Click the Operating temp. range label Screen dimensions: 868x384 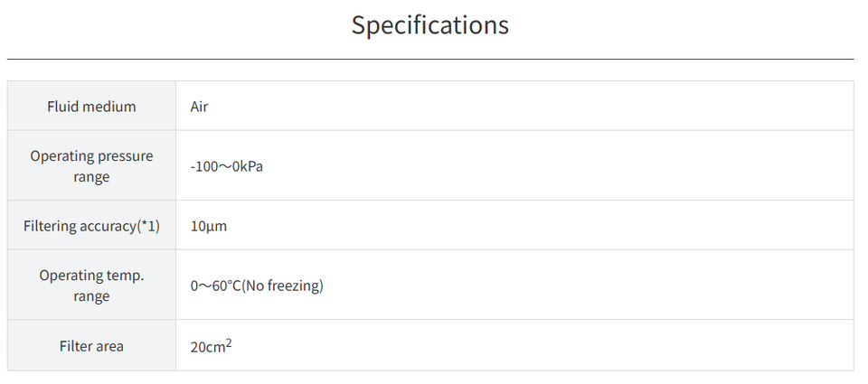coord(91,286)
